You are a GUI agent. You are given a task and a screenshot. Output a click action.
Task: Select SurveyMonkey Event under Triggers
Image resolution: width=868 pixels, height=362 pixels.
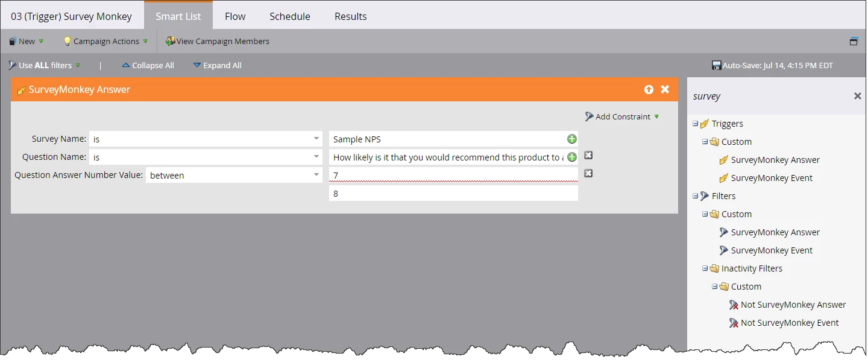point(772,178)
